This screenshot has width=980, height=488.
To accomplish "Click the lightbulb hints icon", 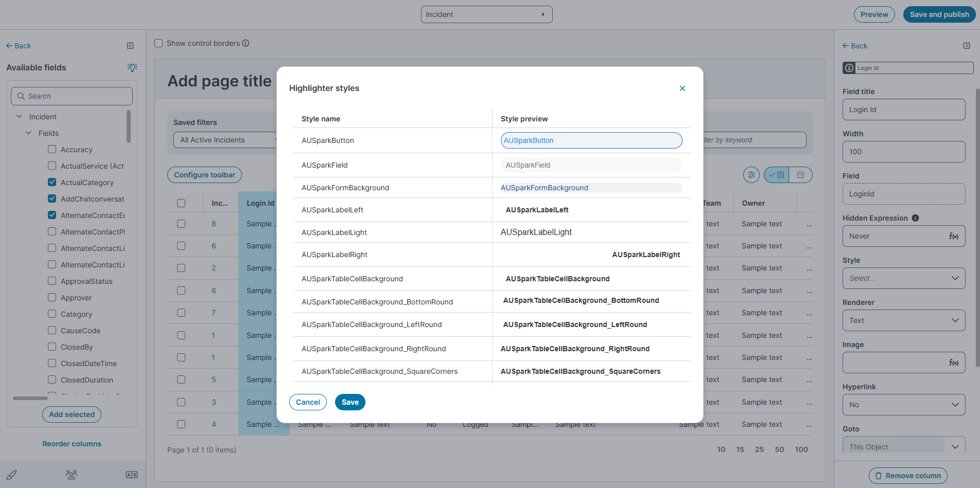I will click(132, 67).
